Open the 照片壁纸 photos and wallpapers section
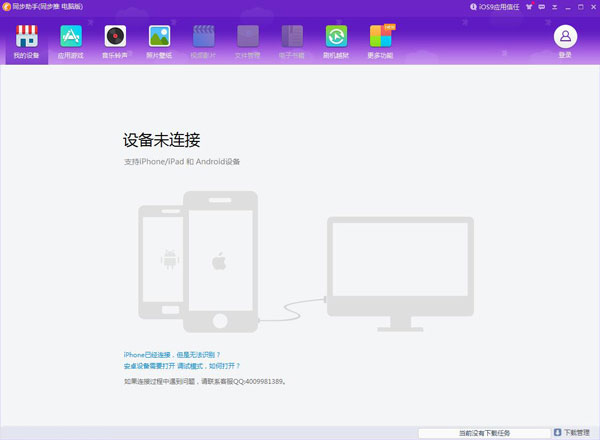This screenshot has height=440, width=600. (159, 42)
